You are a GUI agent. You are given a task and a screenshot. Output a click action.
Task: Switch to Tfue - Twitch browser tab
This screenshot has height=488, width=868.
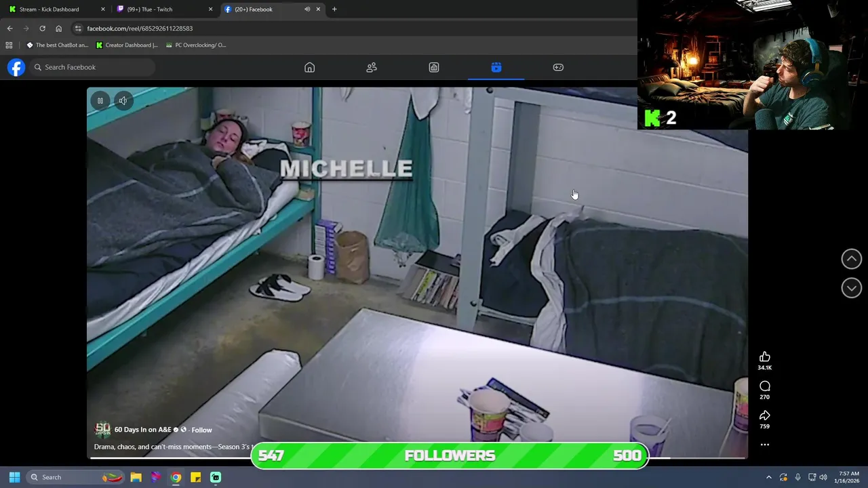coord(164,9)
